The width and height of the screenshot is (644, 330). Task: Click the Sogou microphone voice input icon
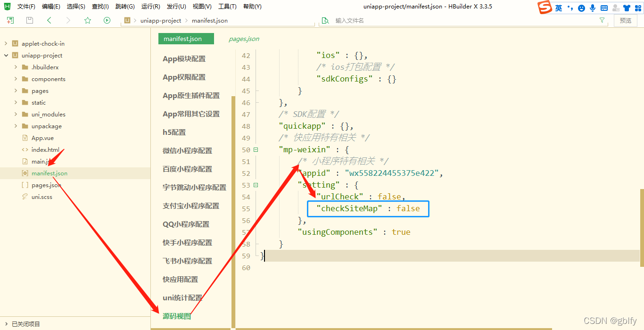click(x=593, y=8)
